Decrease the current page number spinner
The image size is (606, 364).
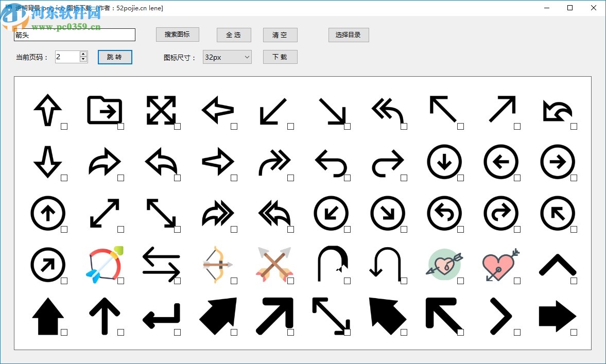click(83, 59)
